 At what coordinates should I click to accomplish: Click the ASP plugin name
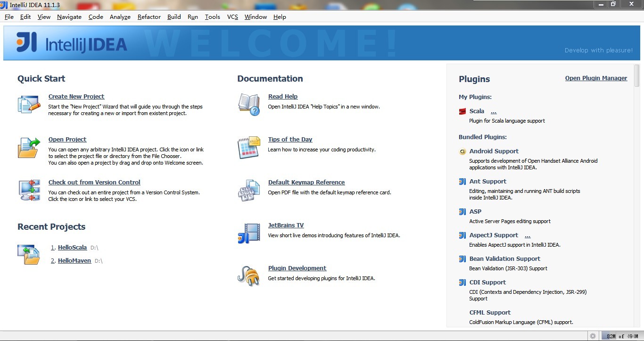475,212
